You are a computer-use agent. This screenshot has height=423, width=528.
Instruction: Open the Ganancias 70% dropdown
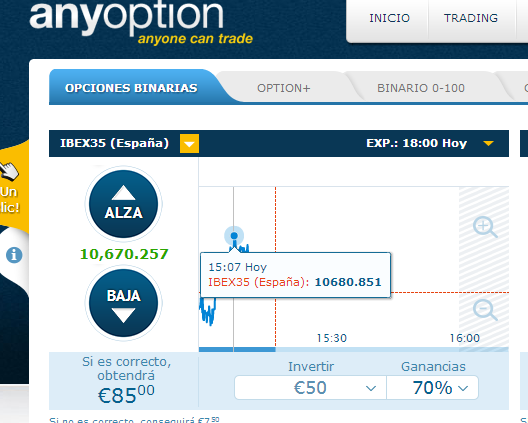(432, 388)
